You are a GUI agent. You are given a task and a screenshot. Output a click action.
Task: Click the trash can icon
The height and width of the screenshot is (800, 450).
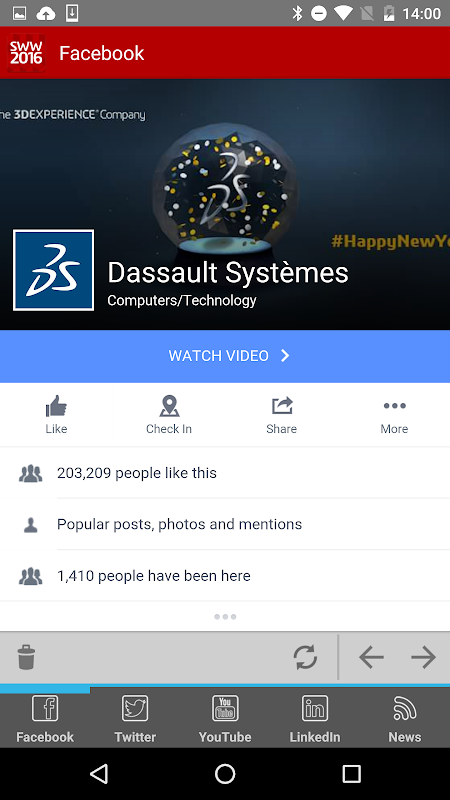[26, 657]
